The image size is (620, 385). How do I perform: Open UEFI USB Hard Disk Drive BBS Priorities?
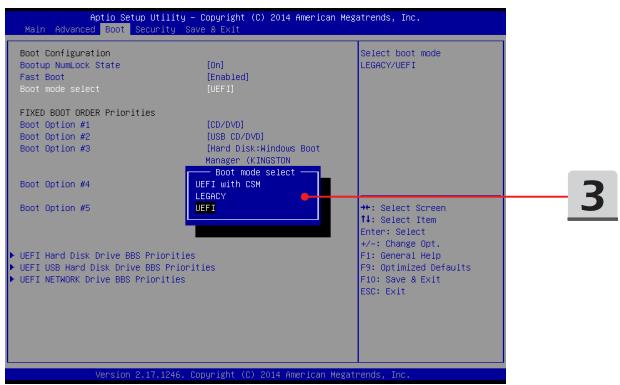click(117, 268)
